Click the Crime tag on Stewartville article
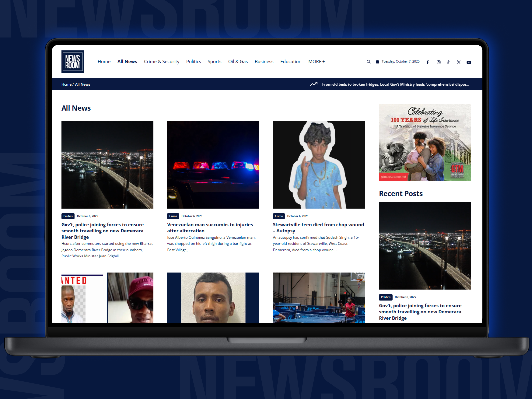 (x=279, y=216)
